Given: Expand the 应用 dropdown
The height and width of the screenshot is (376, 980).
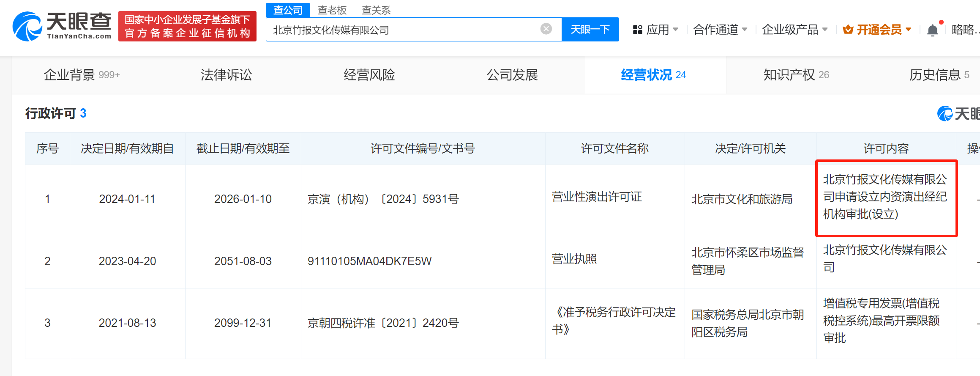Looking at the screenshot, I should [x=675, y=30].
